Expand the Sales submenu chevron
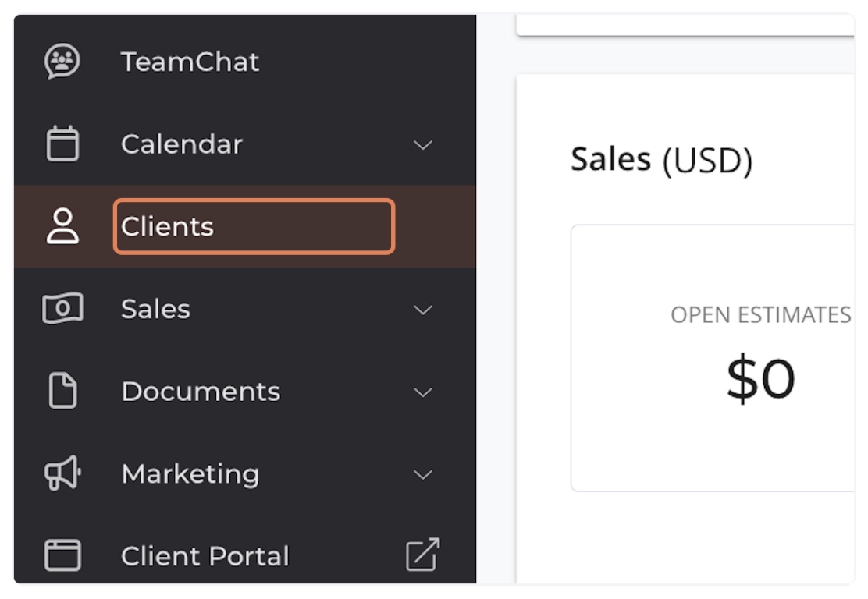Screen dimensions: 868x599 423,310
